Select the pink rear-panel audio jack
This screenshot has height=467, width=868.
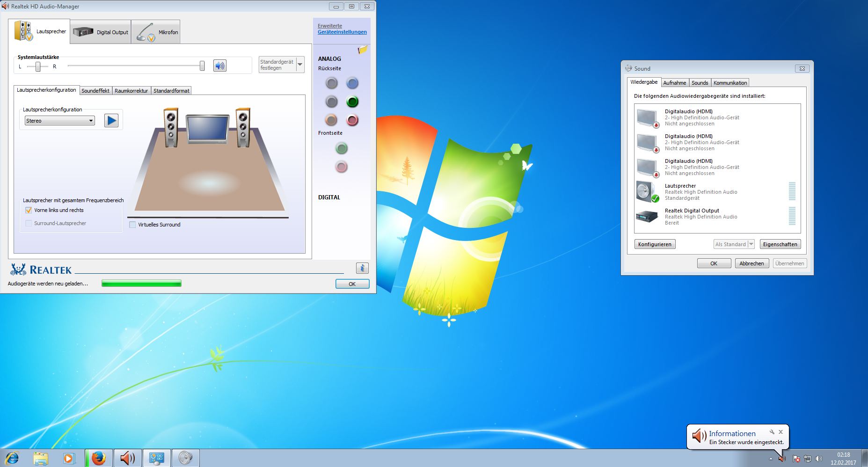pyautogui.click(x=352, y=120)
